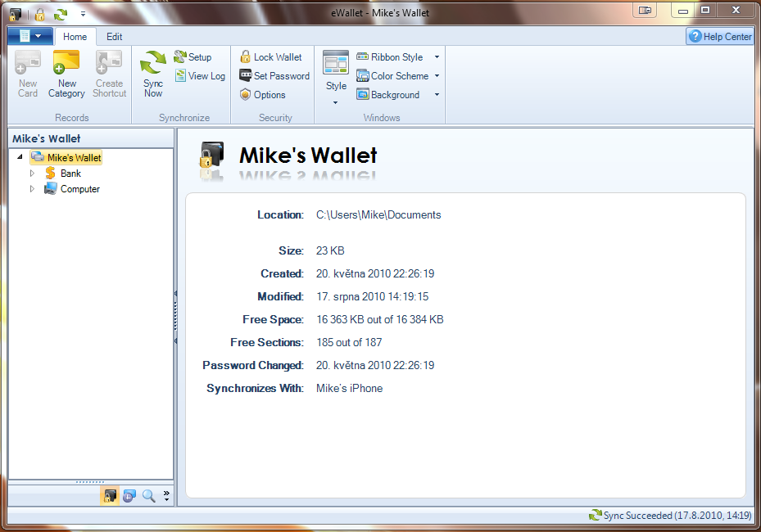This screenshot has width=761, height=532.
Task: Open the blue application menu button
Action: click(30, 36)
